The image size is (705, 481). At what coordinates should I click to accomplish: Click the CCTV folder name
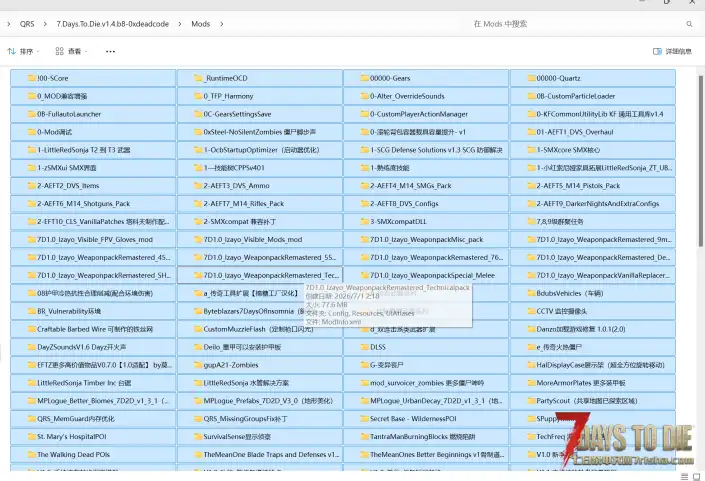click(562, 311)
